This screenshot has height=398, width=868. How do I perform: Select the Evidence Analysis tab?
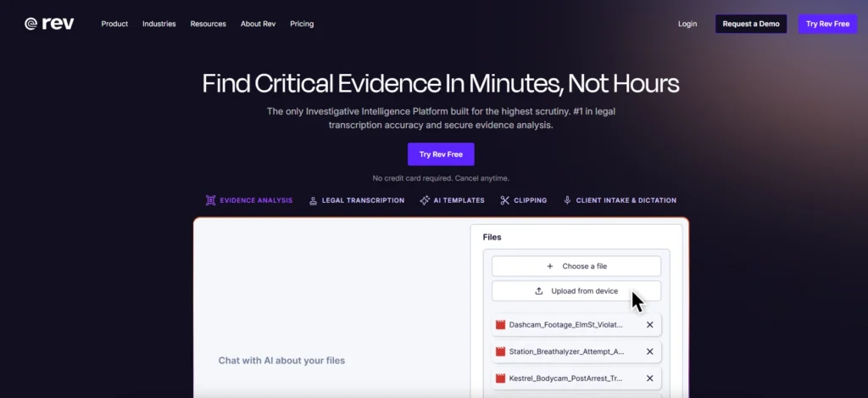tap(249, 200)
